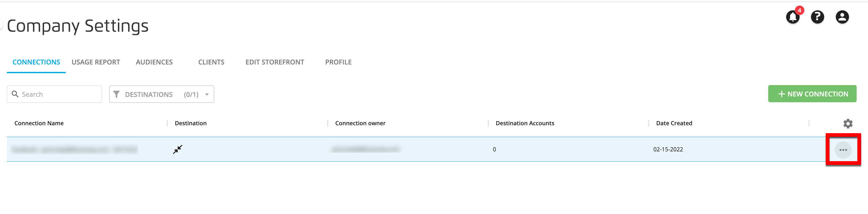The image size is (868, 214).
Task: Open the row's three-dot actions menu
Action: click(843, 150)
